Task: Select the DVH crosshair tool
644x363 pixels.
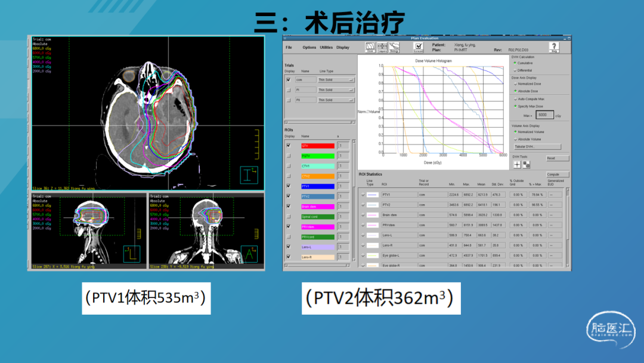Action: point(517,164)
